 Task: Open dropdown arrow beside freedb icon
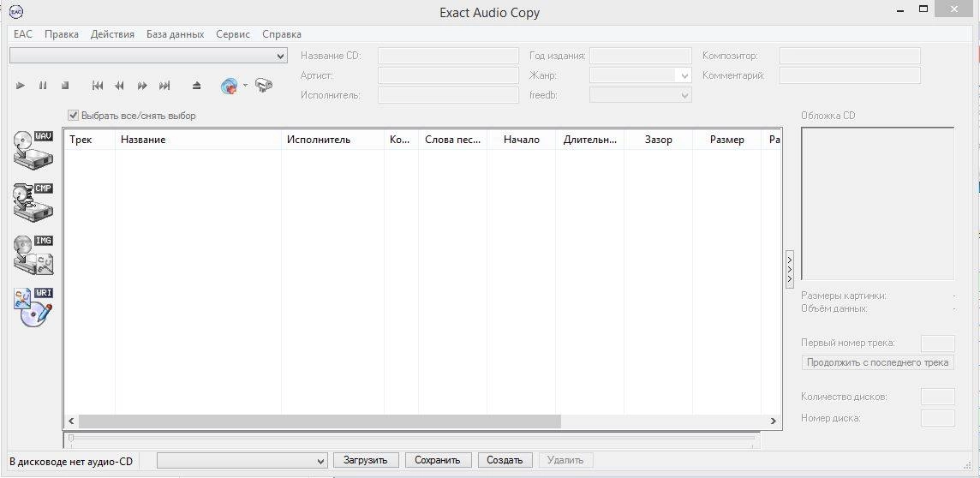(245, 86)
